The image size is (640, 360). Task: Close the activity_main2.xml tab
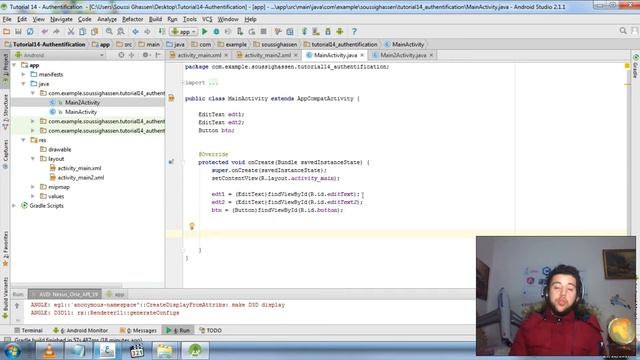pos(296,55)
